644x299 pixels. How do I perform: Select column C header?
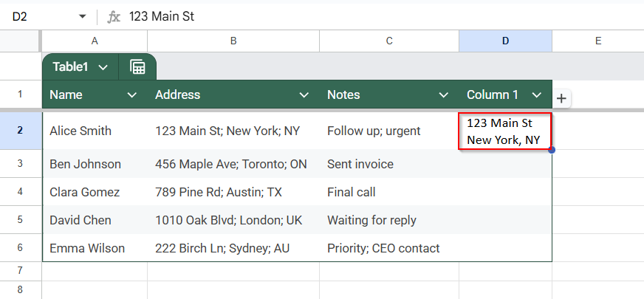tap(389, 41)
